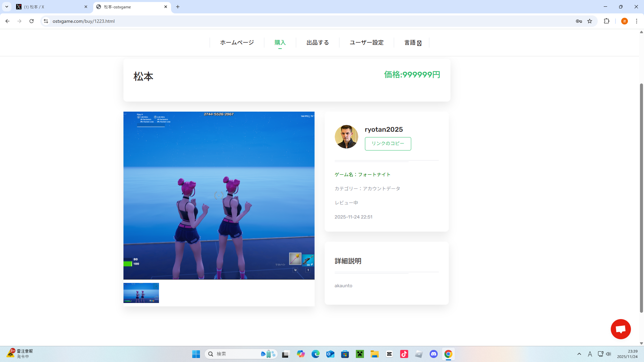Show hidden system tray icons
The width and height of the screenshot is (644, 362).
click(579, 354)
